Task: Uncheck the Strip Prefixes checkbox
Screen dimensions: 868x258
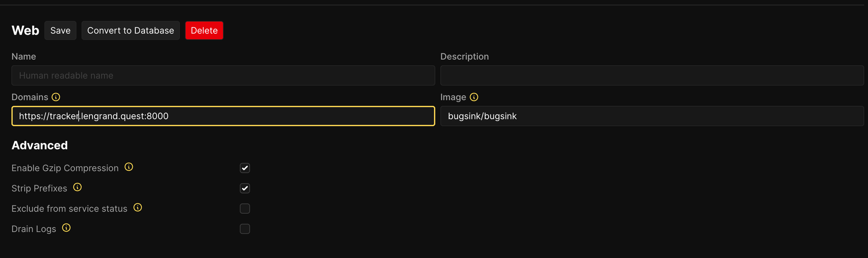Action: (245, 188)
